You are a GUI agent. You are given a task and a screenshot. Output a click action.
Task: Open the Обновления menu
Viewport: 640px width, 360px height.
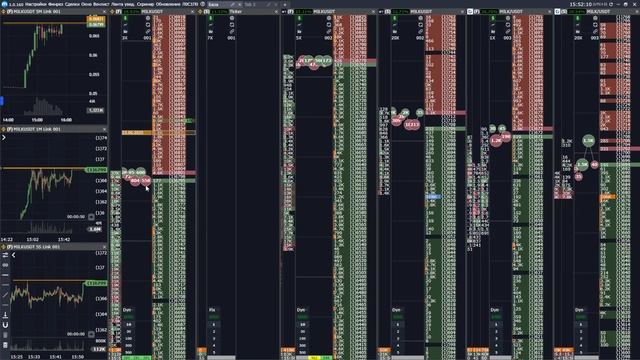coord(168,4)
